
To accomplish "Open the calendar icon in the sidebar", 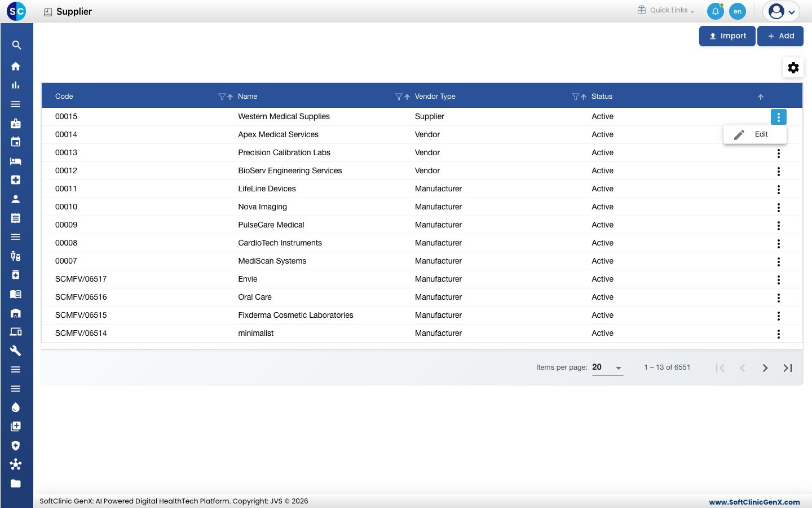I will 16,142.
